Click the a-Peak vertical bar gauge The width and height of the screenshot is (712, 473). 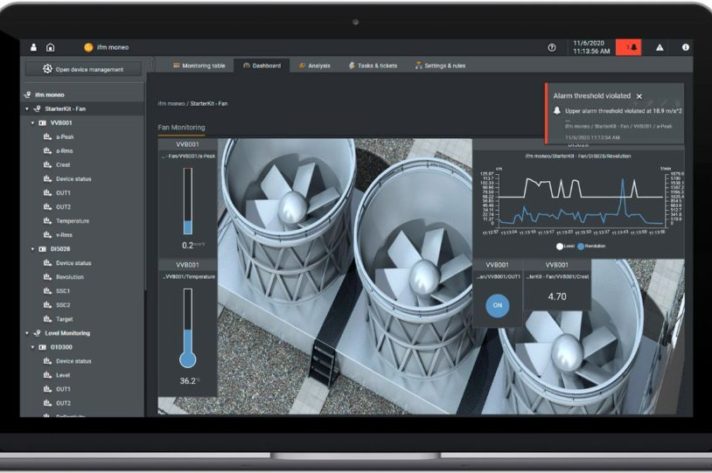(188, 201)
